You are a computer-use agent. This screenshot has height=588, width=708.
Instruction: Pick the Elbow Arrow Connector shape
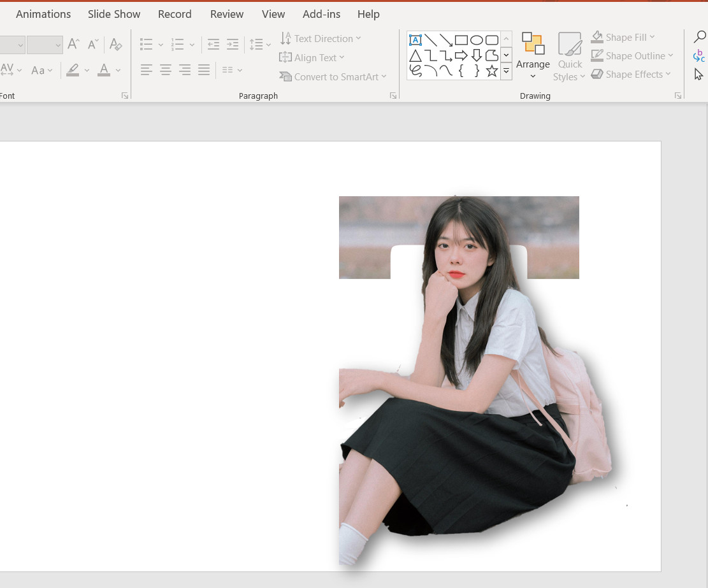coord(446,55)
